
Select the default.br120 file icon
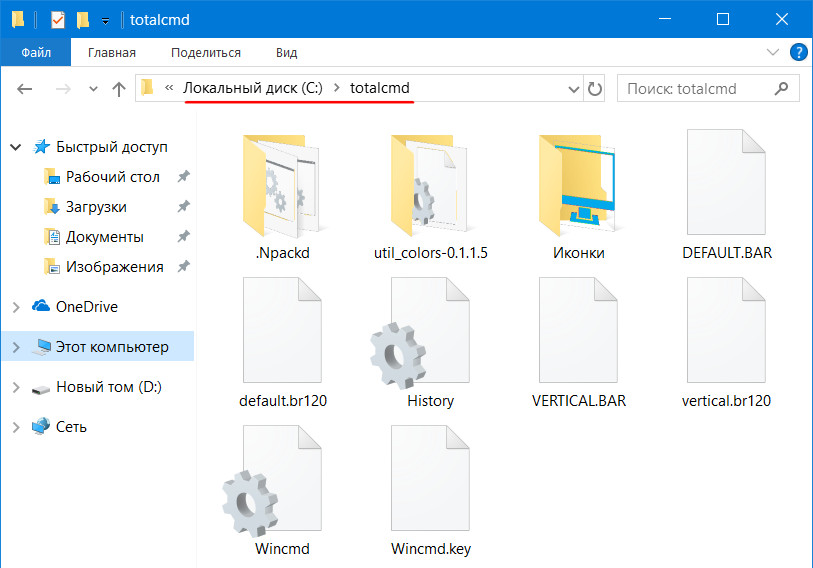[x=282, y=330]
